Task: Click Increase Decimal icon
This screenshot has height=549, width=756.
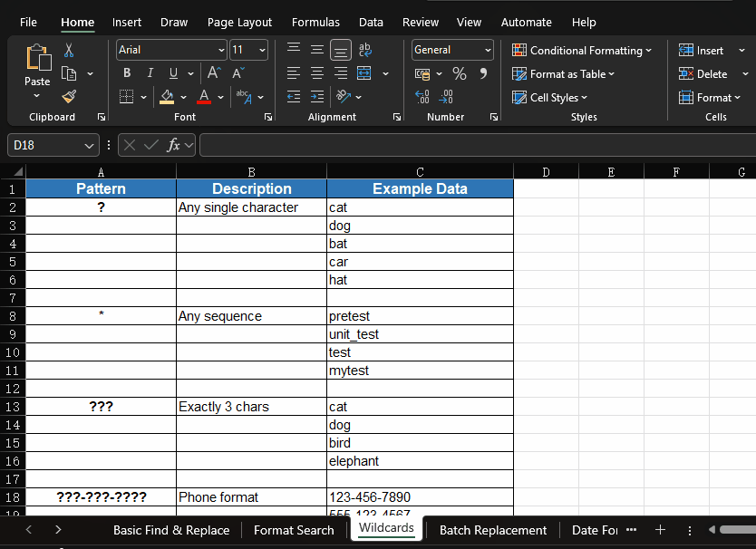Action: (422, 97)
